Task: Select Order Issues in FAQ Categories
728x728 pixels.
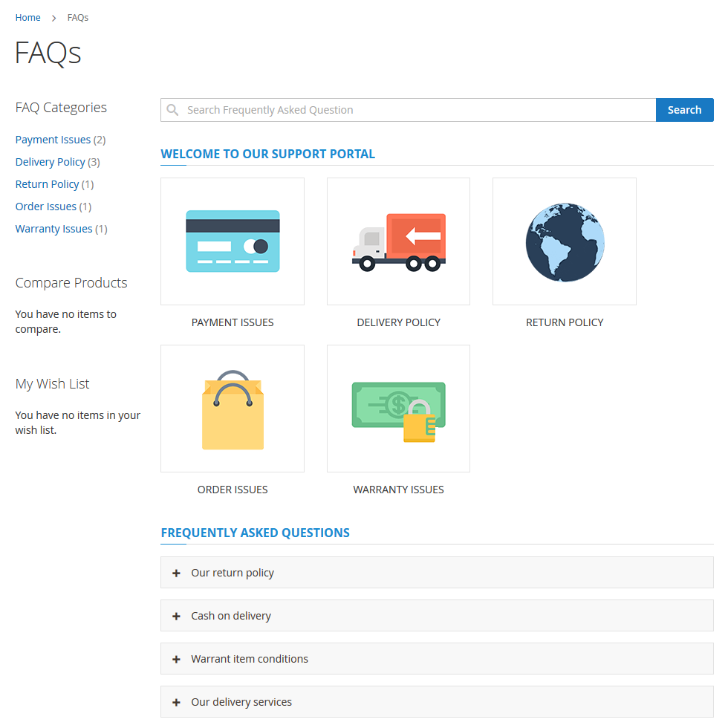Action: (x=45, y=207)
